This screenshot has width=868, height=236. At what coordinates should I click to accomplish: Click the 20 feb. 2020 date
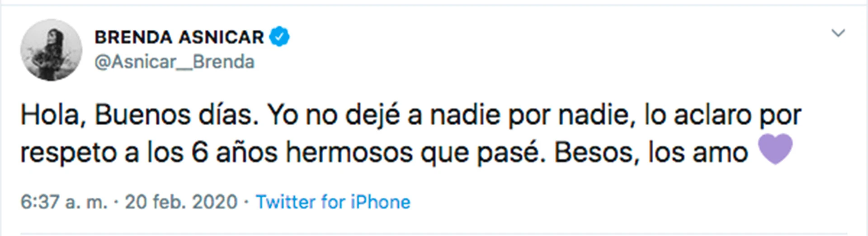point(181,202)
